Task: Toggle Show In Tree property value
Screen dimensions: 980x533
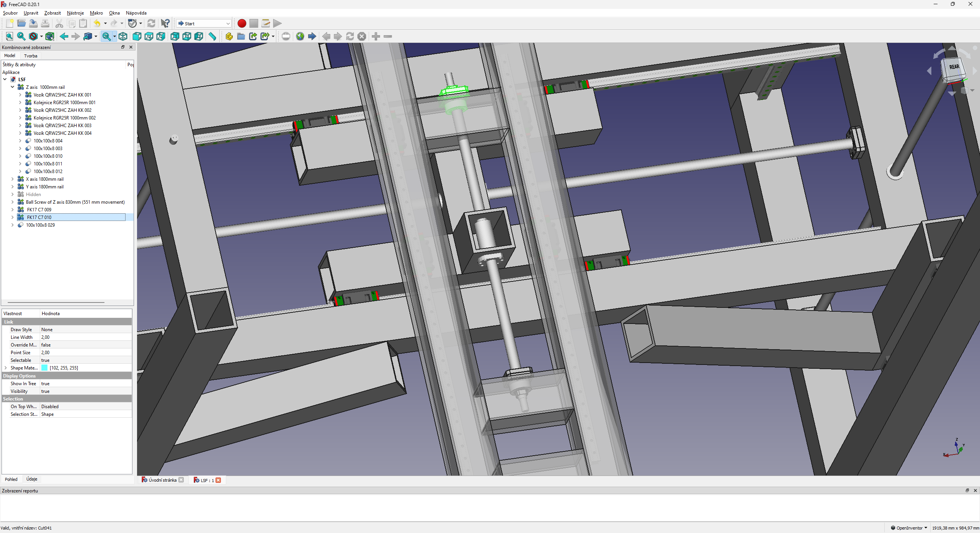Action: tap(45, 384)
